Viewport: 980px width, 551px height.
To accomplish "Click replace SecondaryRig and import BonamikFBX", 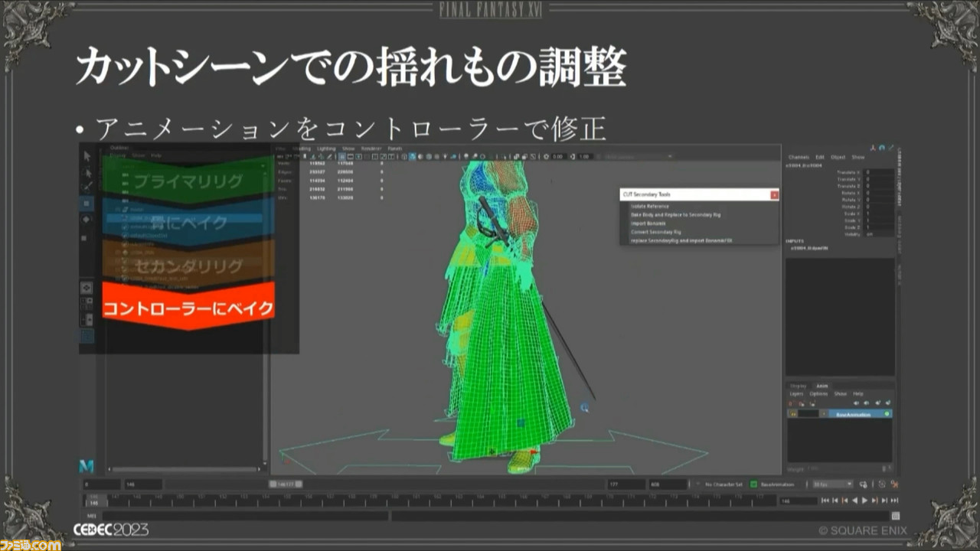I will coord(681,240).
